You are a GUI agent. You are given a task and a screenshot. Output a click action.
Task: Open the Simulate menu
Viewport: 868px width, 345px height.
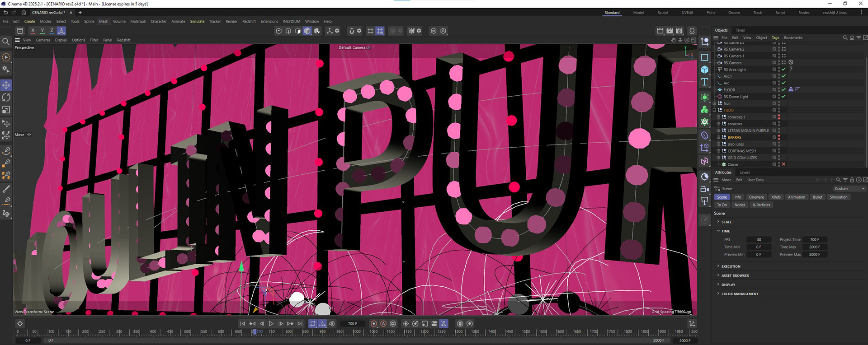pyautogui.click(x=197, y=21)
